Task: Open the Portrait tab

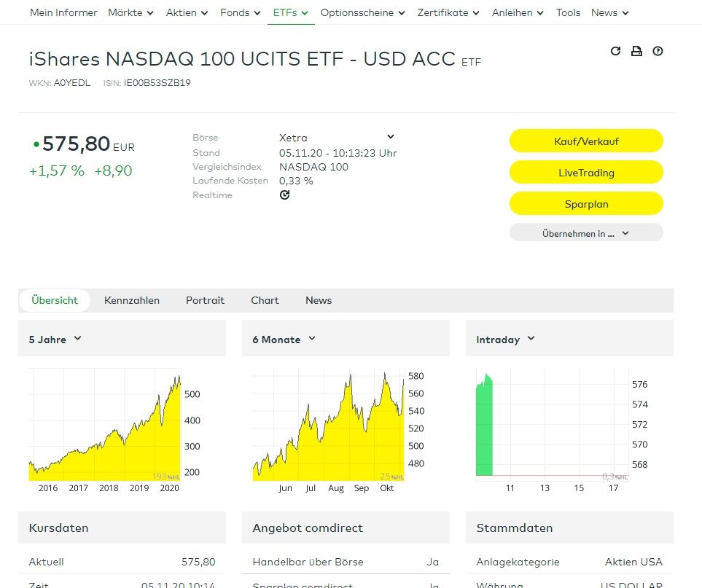Action: pyautogui.click(x=205, y=300)
